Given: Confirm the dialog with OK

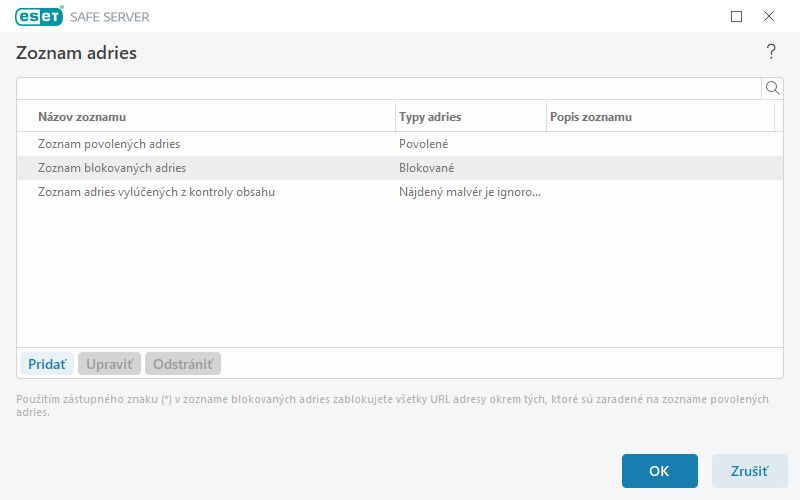Looking at the screenshot, I should [x=659, y=471].
